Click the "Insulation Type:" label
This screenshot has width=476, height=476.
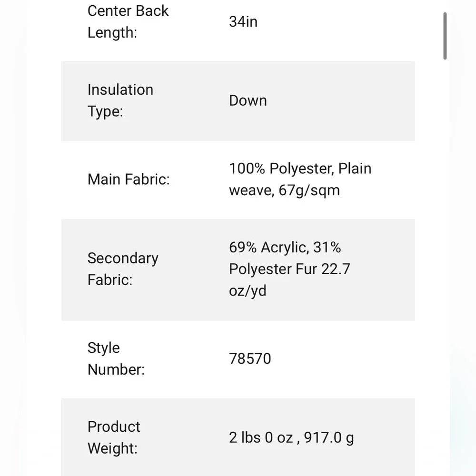point(120,100)
